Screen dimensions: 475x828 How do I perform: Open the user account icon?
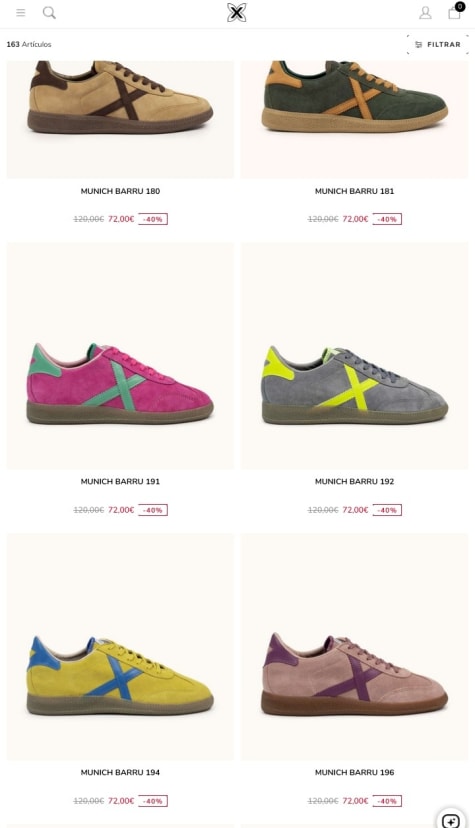tap(425, 13)
